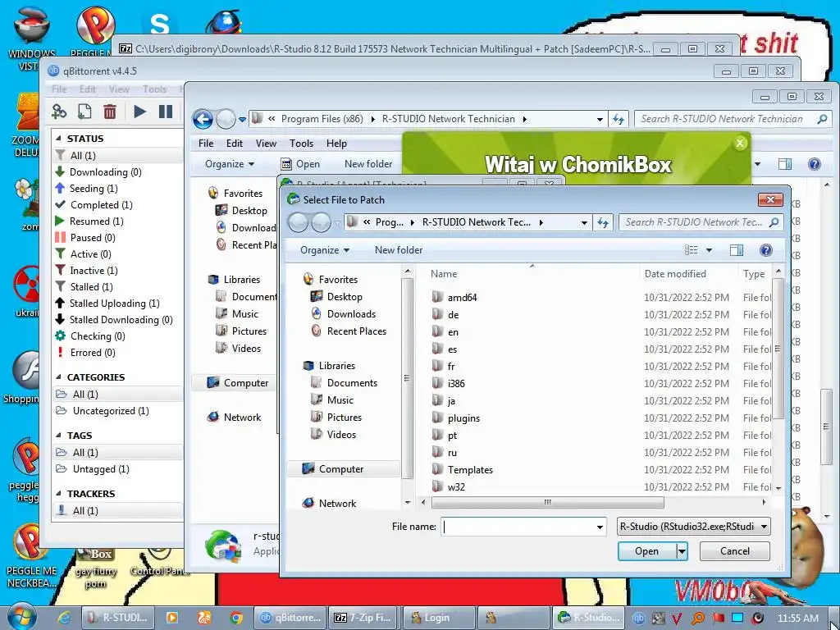
Task: Collapse the CATEGORIES section in qBittorrent
Action: (58, 377)
